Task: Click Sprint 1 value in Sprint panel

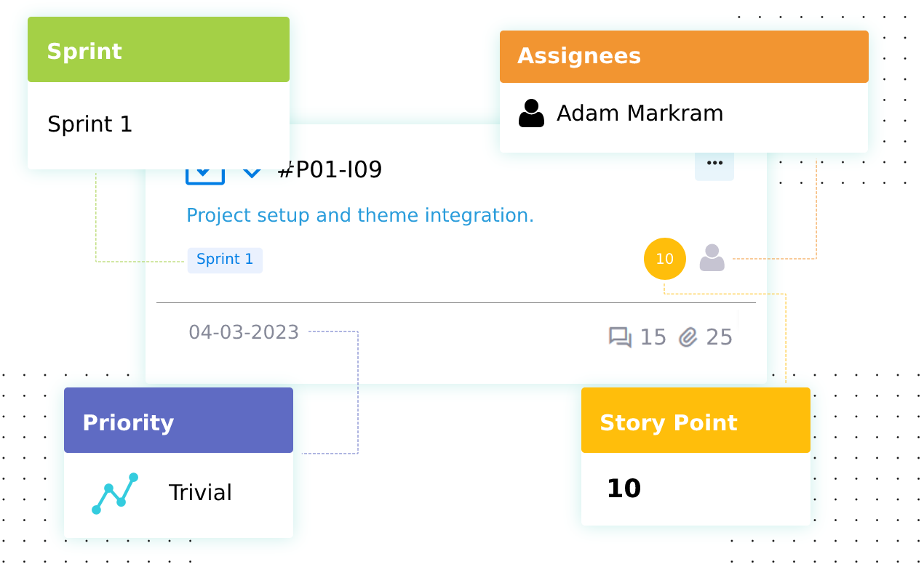Action: point(90,124)
